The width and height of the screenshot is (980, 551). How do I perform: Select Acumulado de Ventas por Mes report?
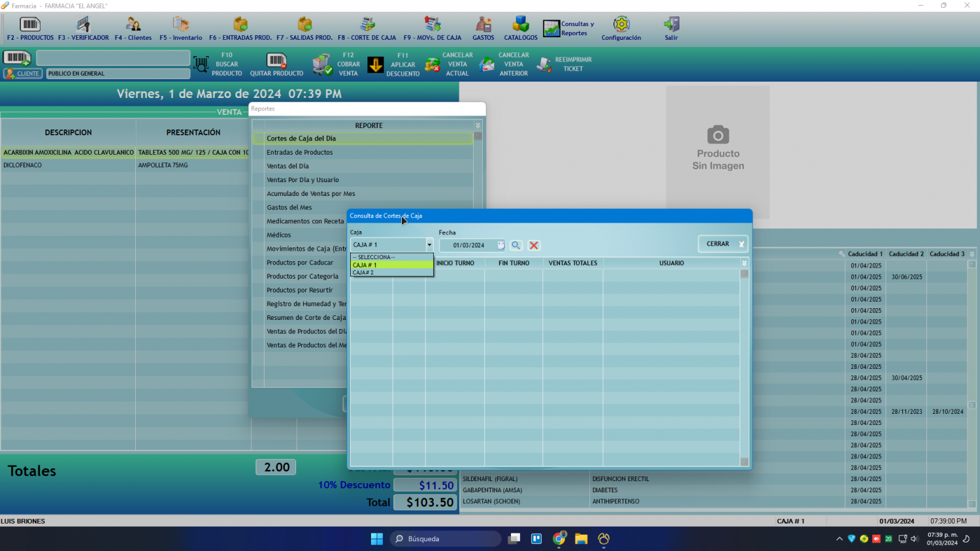point(363,193)
